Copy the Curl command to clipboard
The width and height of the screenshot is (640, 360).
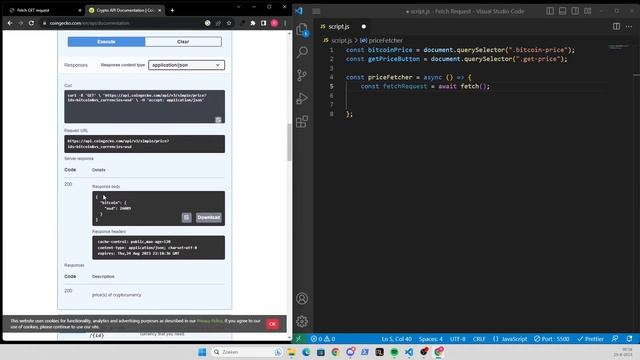218,120
